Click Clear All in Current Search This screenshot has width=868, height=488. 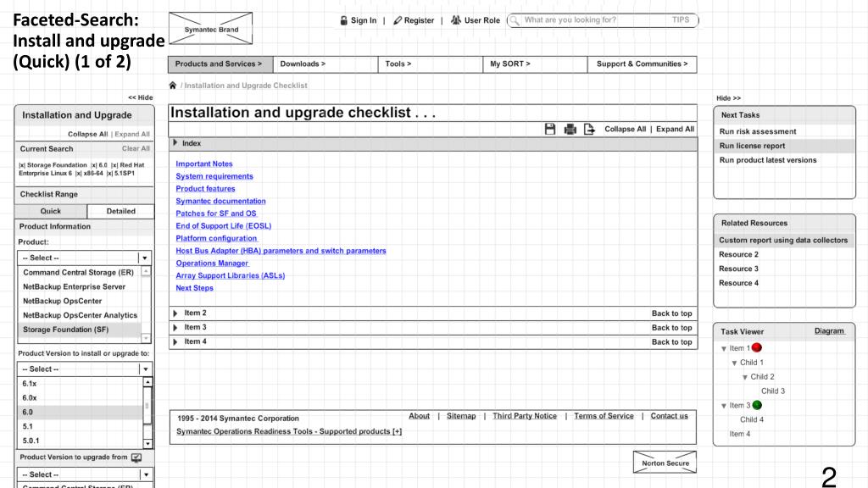(136, 149)
